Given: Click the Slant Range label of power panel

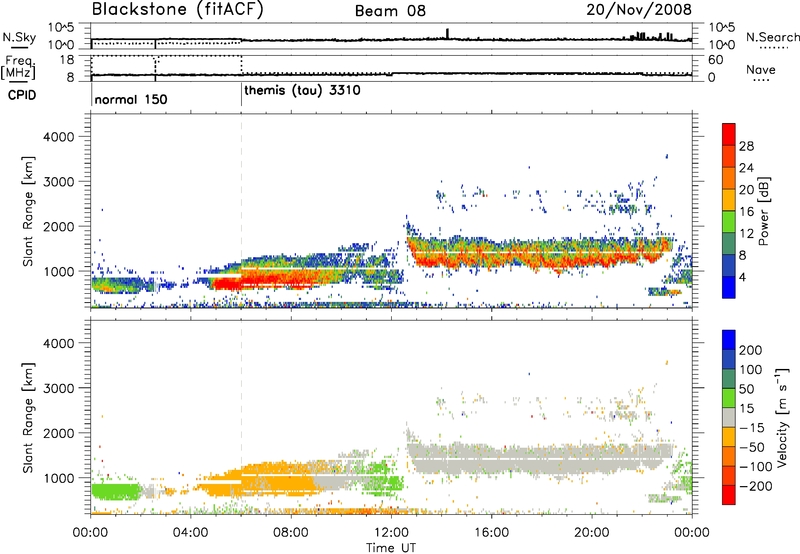Looking at the screenshot, I should coord(29,211).
